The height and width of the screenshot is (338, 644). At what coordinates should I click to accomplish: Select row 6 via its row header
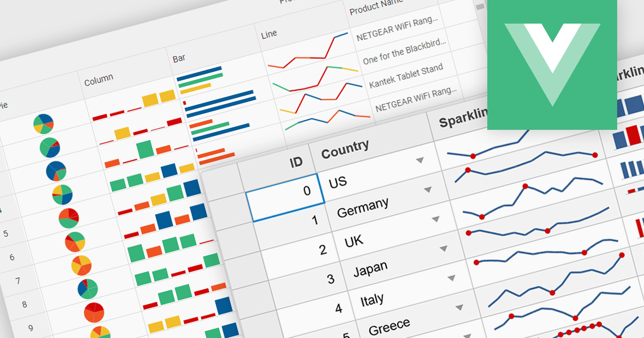click(12, 258)
